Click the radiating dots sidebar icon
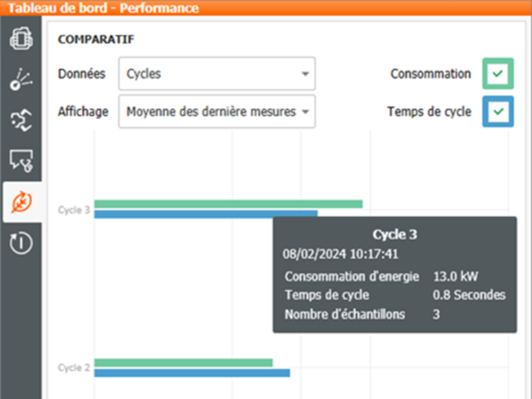 pyautogui.click(x=21, y=80)
